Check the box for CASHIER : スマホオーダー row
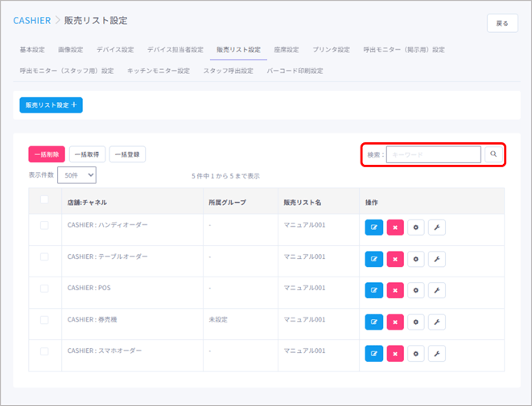 click(x=44, y=351)
